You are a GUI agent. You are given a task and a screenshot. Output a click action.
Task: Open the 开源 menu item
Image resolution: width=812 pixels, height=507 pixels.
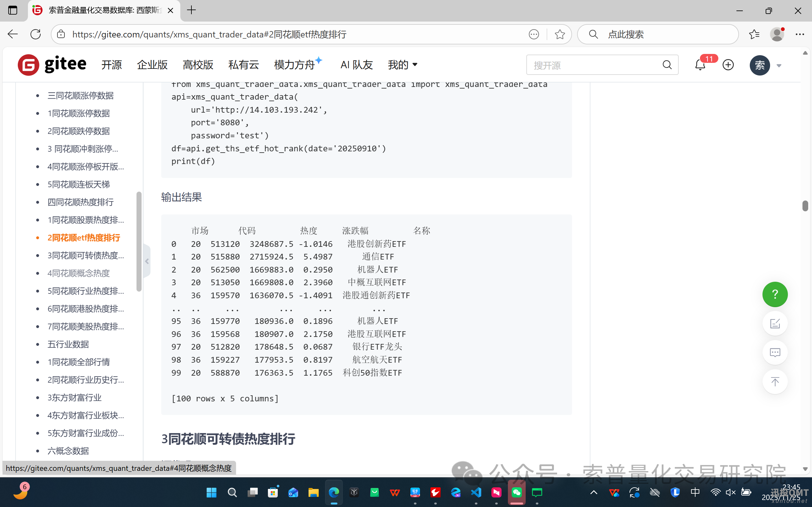click(111, 65)
